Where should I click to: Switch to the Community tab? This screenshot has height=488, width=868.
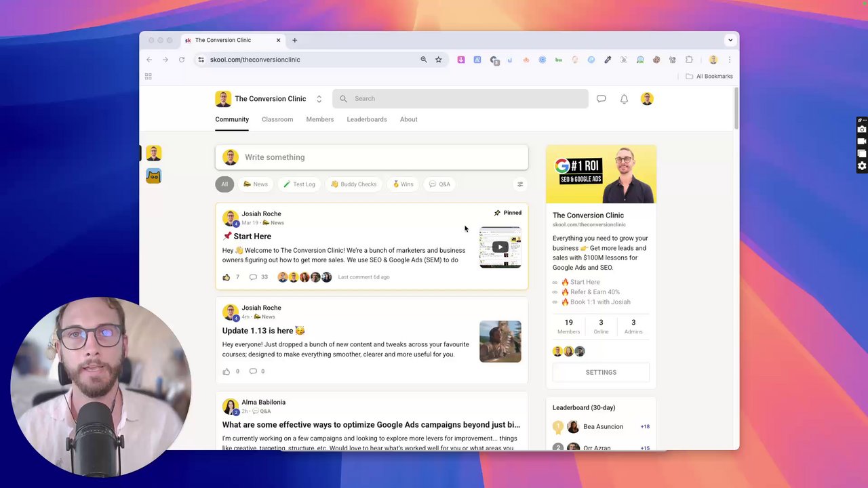(x=232, y=119)
